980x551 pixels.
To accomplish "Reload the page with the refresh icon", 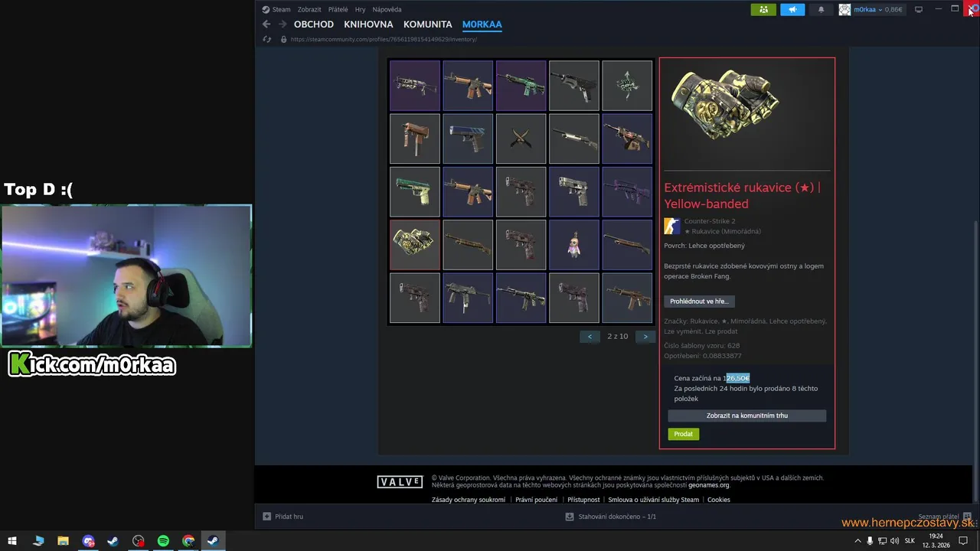I will click(266, 39).
